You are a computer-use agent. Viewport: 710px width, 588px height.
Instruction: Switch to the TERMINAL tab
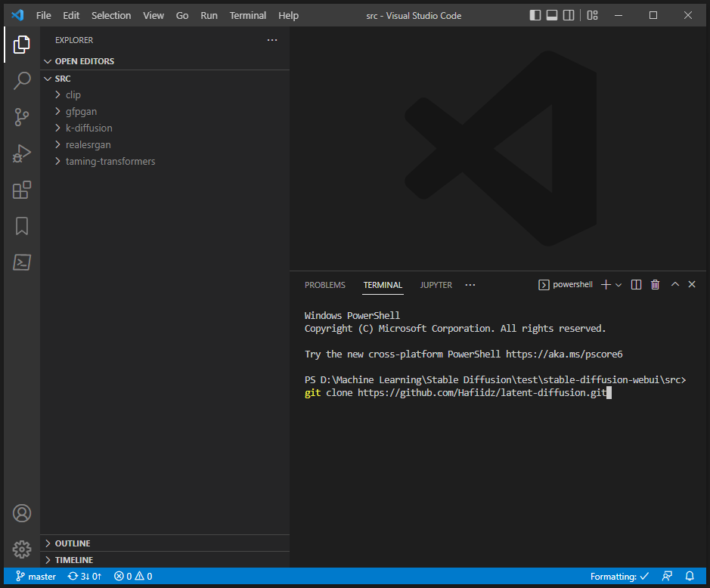tap(383, 285)
